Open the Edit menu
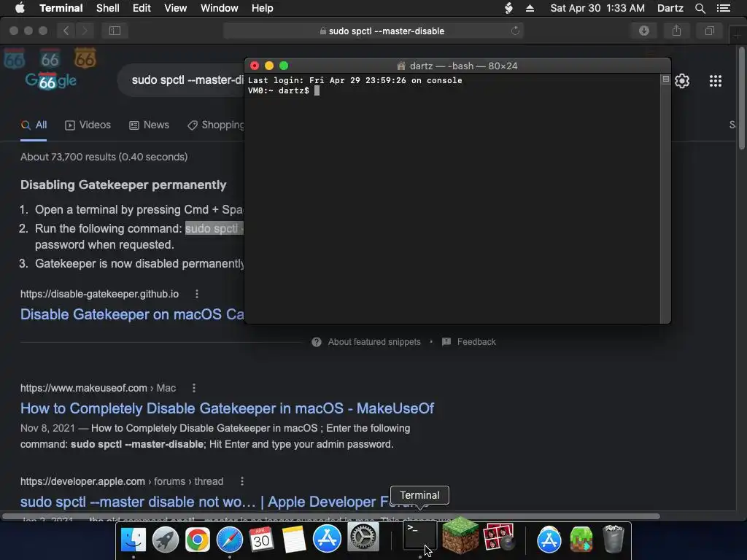 (142, 8)
